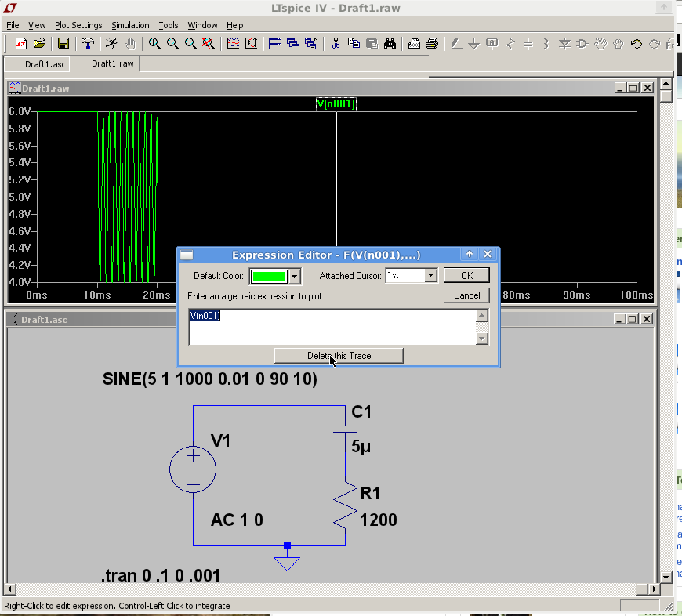This screenshot has width=682, height=616.
Task: Expand the Default Color dropdown
Action: (x=294, y=276)
